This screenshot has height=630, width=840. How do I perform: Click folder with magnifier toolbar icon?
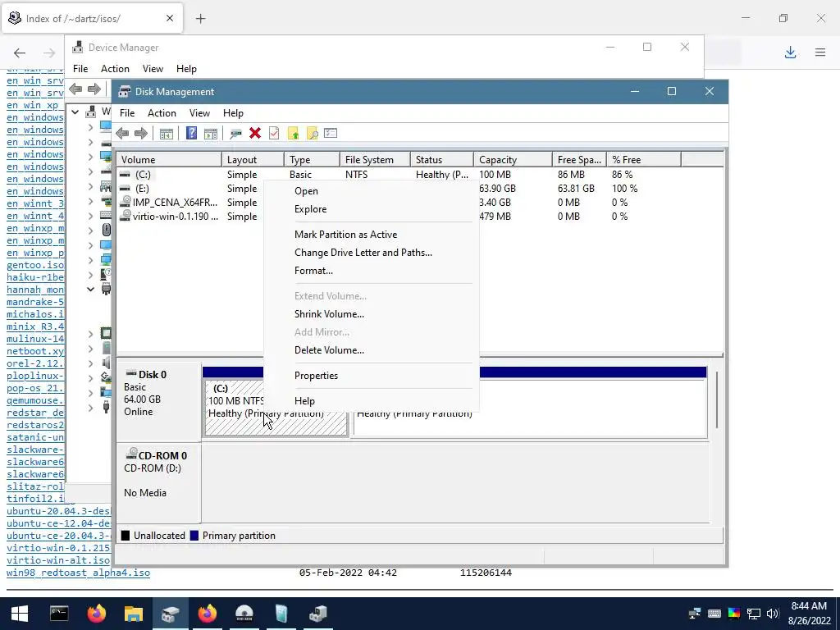click(x=312, y=134)
